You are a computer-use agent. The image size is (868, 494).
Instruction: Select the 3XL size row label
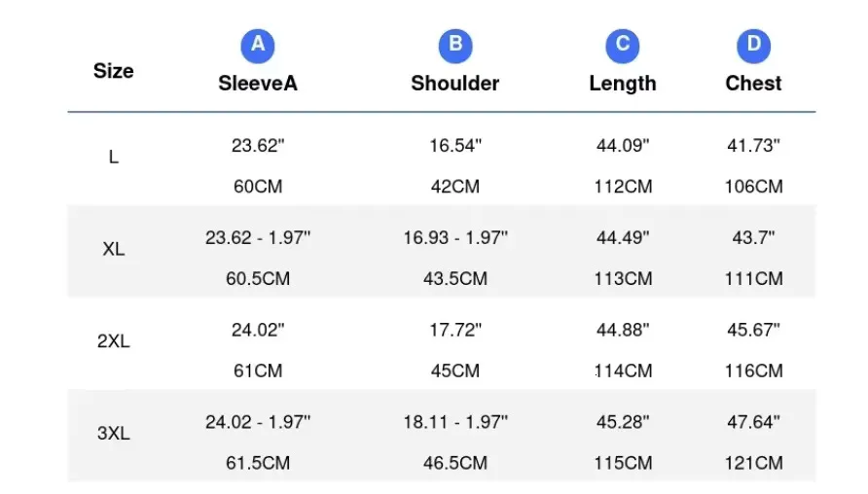[x=114, y=433]
